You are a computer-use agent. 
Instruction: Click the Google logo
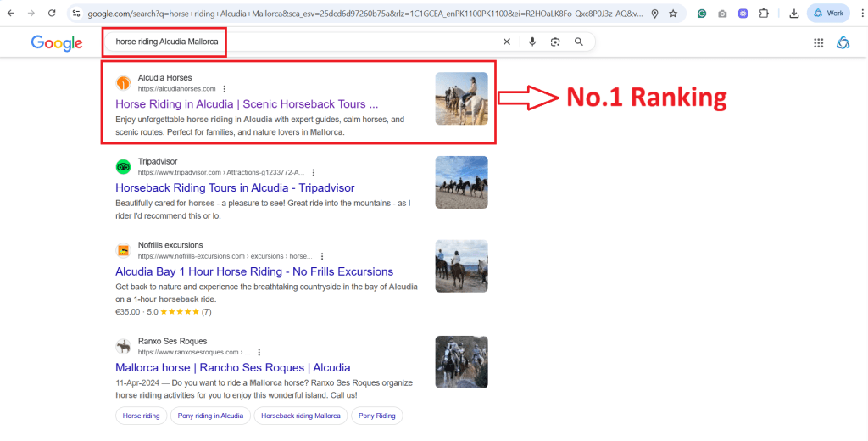point(57,43)
